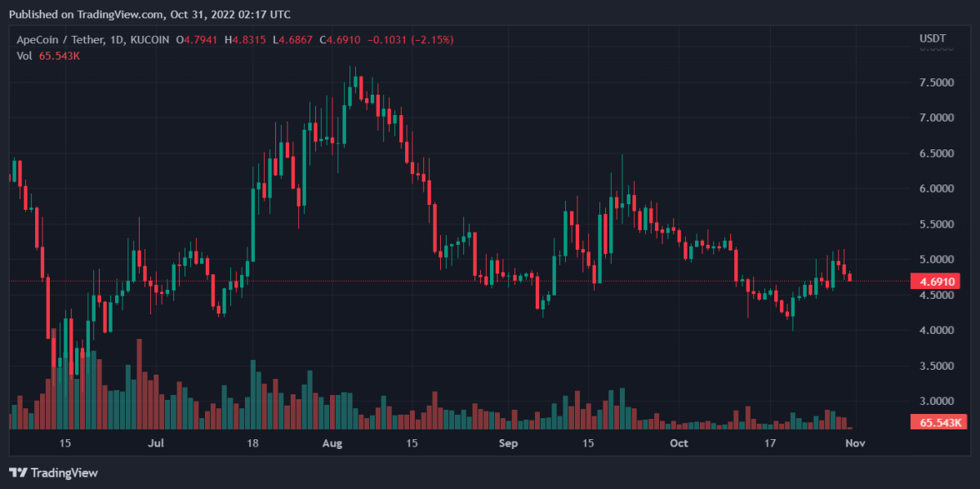Open the TradingView wordmark link

64,473
